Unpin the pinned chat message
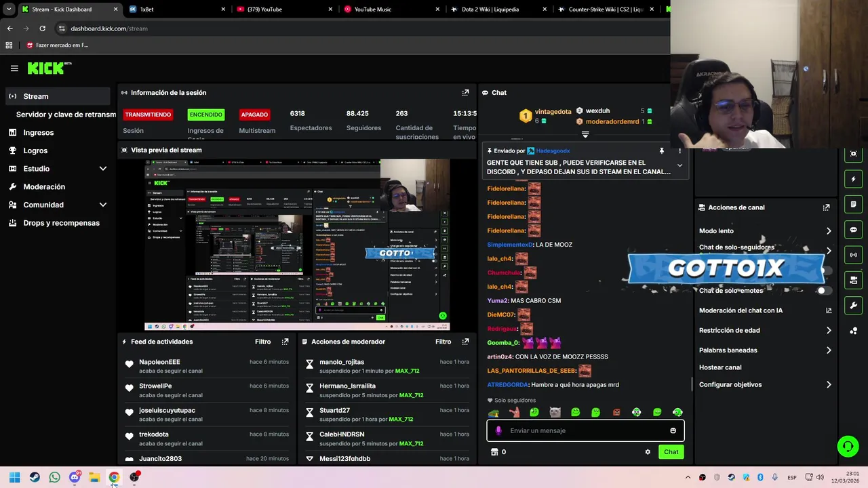Viewport: 868px width, 488px height. pos(662,151)
